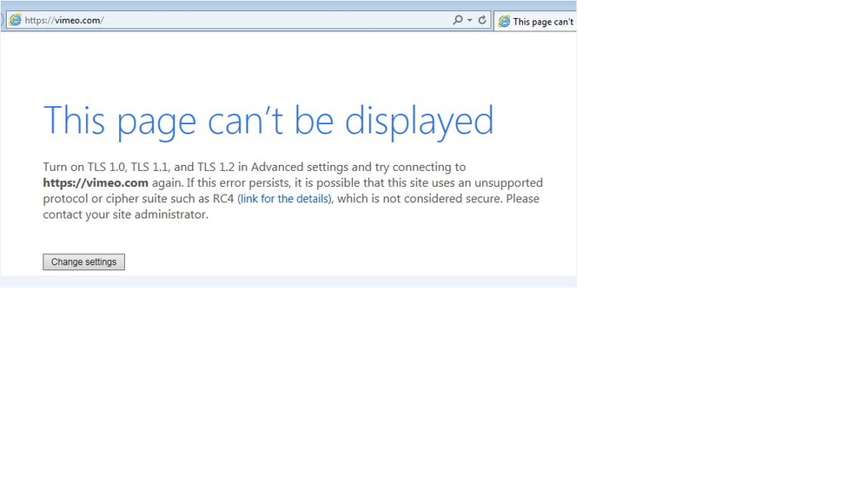
Task: Select the This page can't tab
Action: tap(535, 22)
